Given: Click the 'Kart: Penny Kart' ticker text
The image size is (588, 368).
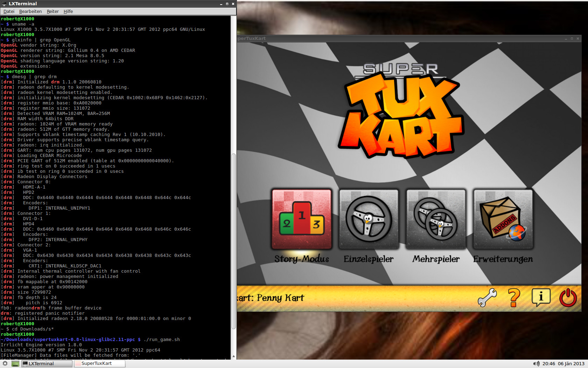Looking at the screenshot, I should 271,298.
